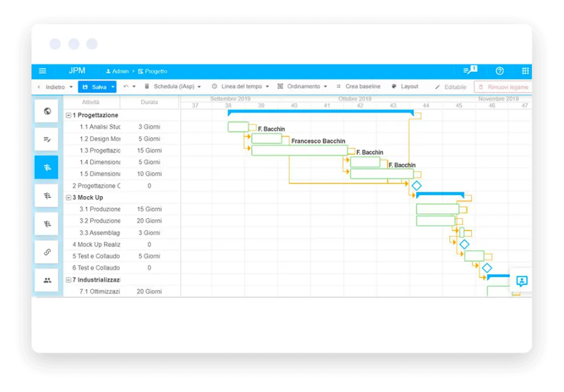Select the milestone diamond for Progettazione C
This screenshot has width=564, height=392.
(416, 186)
